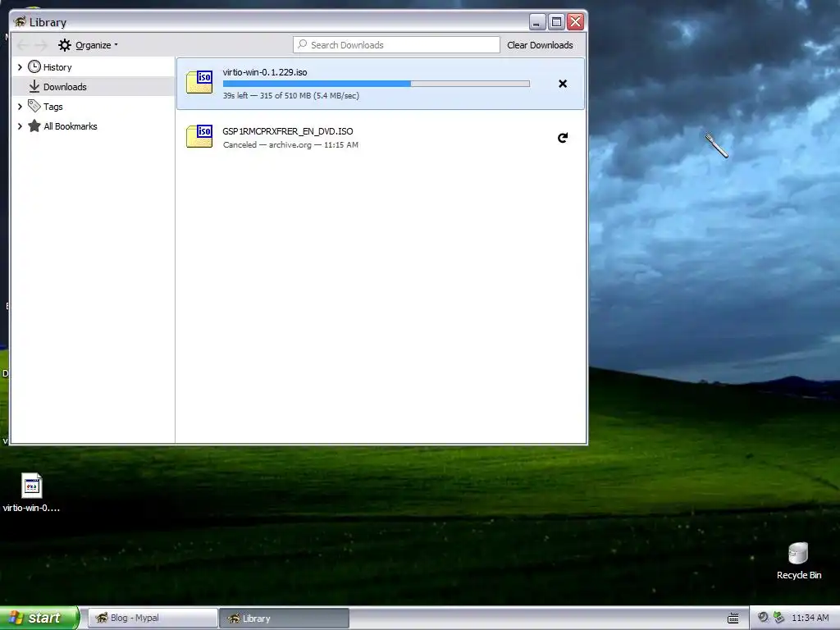Click the iso file icon of GSP1RMCPRXFRER_EN_DVD.ISO
Image resolution: width=840 pixels, height=630 pixels.
tap(199, 136)
